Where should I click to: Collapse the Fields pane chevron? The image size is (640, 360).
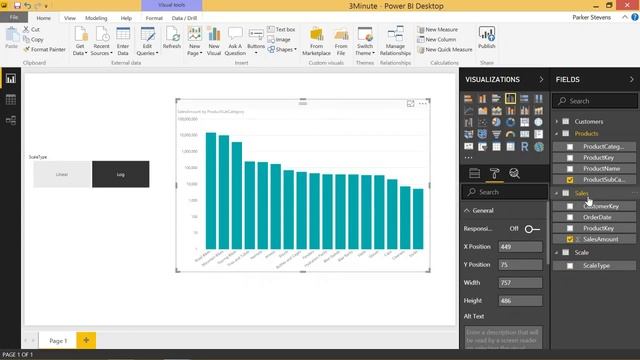point(631,80)
